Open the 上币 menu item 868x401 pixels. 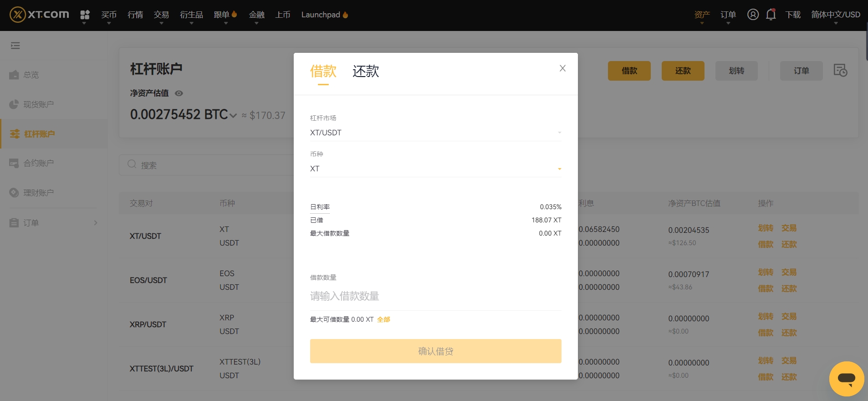283,15
